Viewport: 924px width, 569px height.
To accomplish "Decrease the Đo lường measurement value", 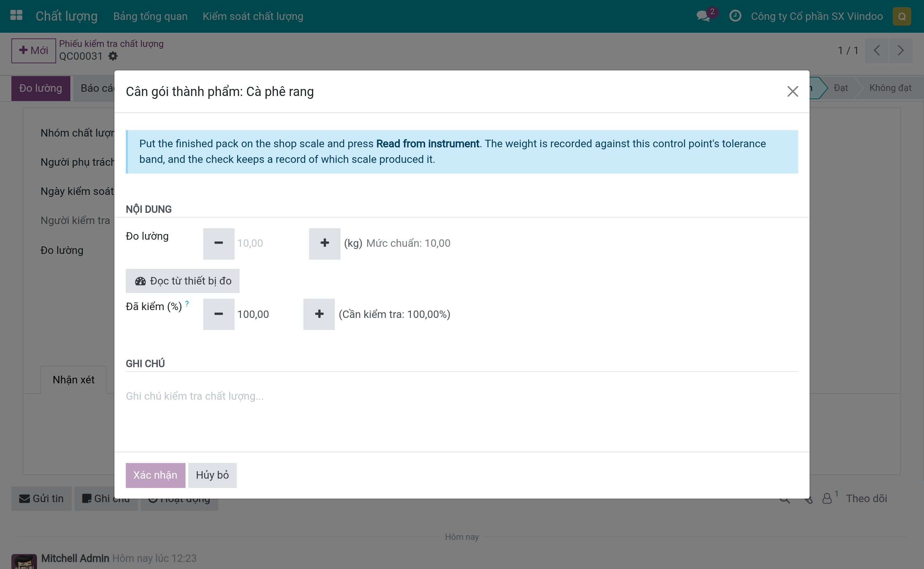I will (219, 244).
